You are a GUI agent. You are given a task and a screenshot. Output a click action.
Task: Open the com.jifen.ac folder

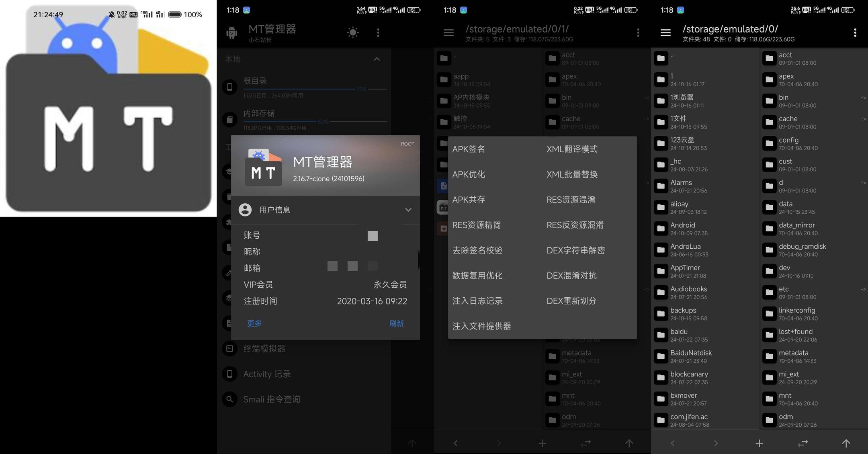click(705, 420)
